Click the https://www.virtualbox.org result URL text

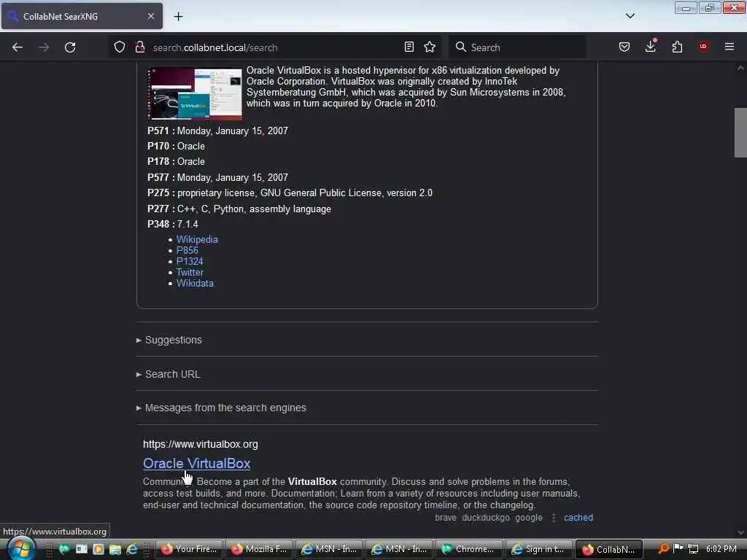[x=201, y=444]
